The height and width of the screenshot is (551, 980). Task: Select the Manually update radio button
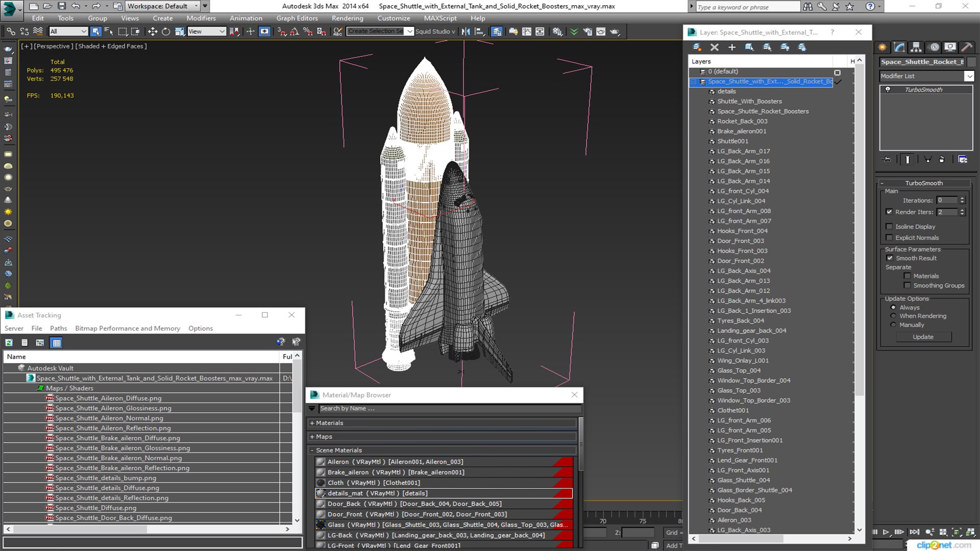[893, 325]
